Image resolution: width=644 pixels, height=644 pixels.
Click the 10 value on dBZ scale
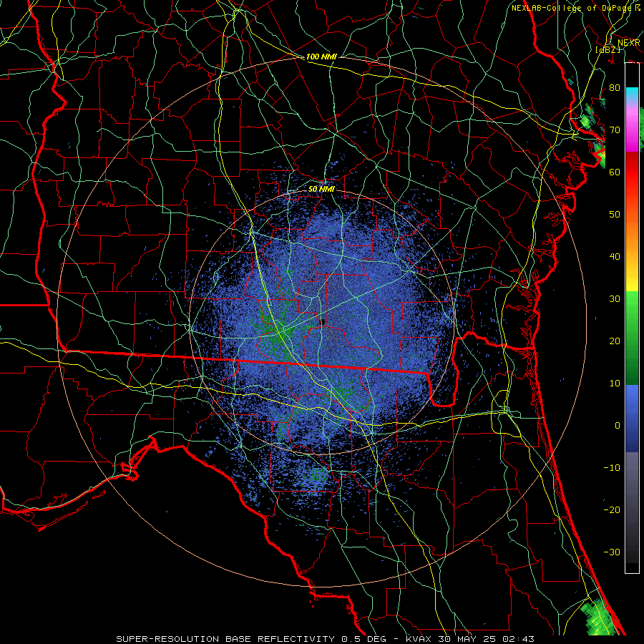coord(615,384)
